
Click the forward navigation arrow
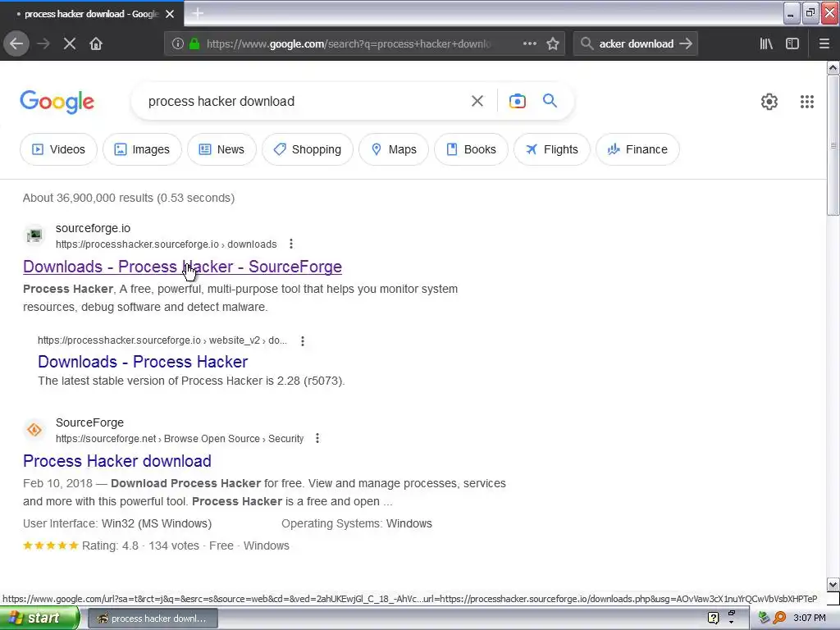tap(43, 44)
